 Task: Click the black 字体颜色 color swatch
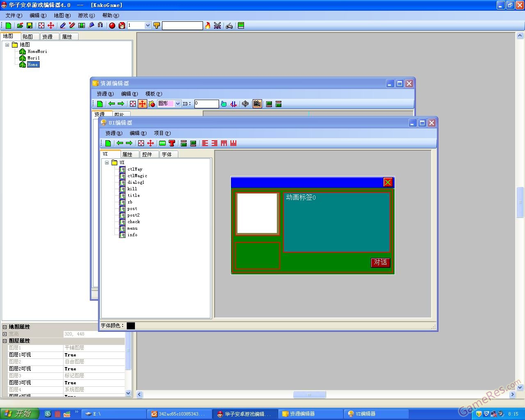tap(130, 326)
